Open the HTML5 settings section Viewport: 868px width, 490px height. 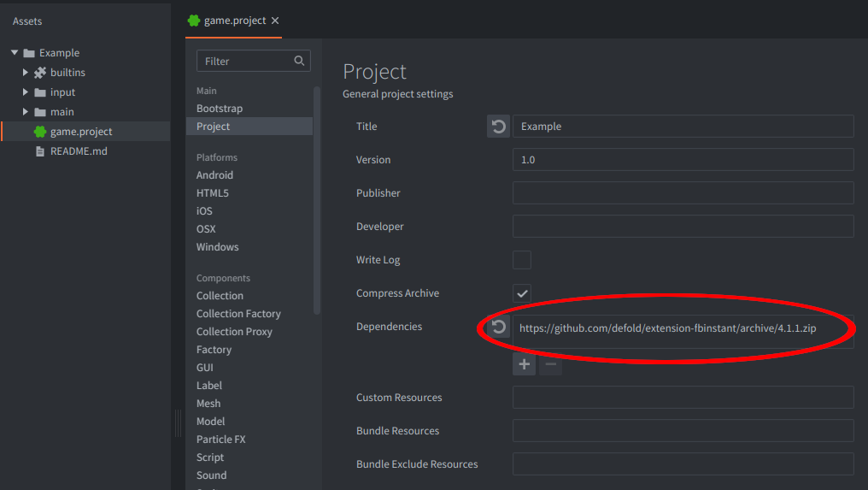[213, 193]
